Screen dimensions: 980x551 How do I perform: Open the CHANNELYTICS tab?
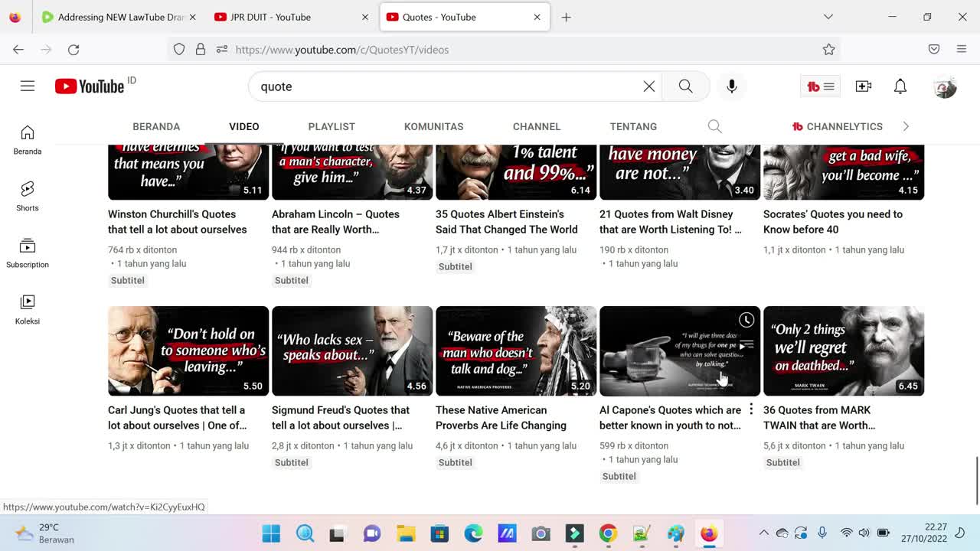coord(838,126)
